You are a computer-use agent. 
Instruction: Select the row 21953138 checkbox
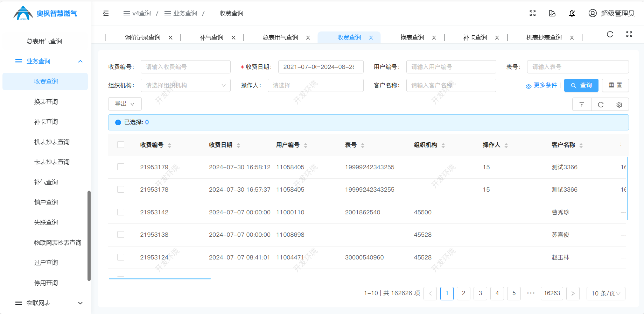121,234
